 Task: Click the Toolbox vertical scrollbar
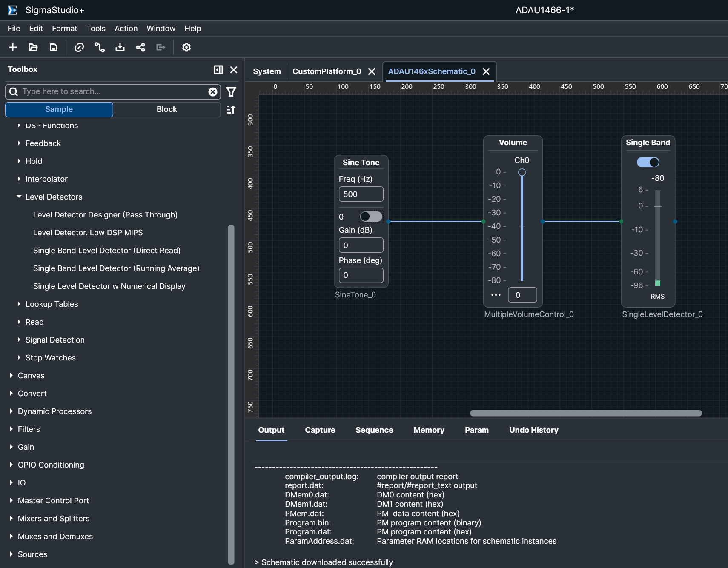[231, 394]
